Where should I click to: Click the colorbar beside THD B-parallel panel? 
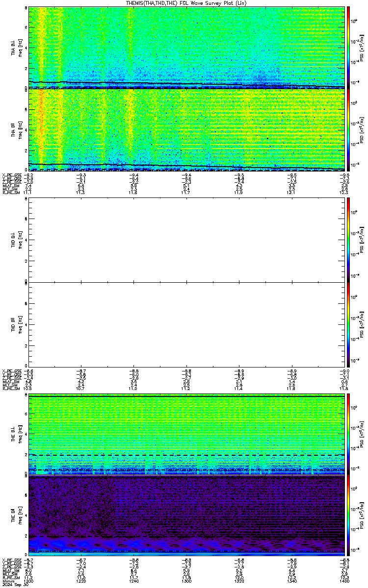pyautogui.click(x=348, y=324)
